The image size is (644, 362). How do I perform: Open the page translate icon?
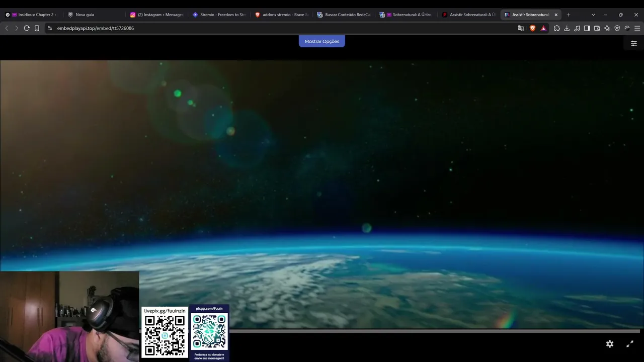pos(521,28)
